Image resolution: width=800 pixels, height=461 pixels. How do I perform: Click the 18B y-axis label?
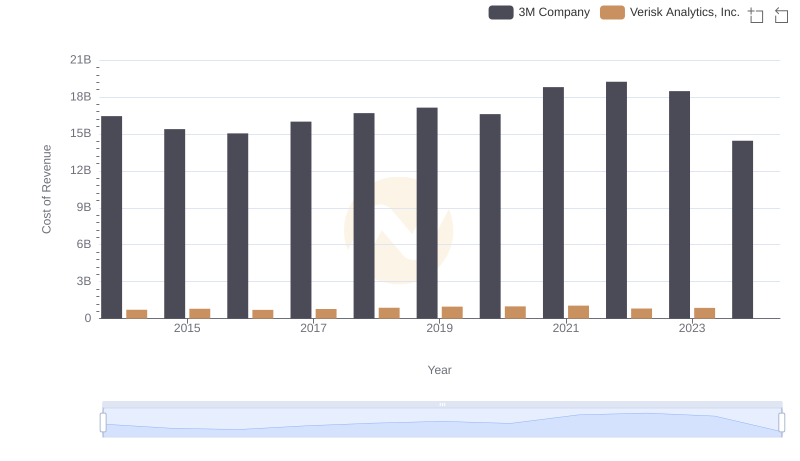pos(81,97)
